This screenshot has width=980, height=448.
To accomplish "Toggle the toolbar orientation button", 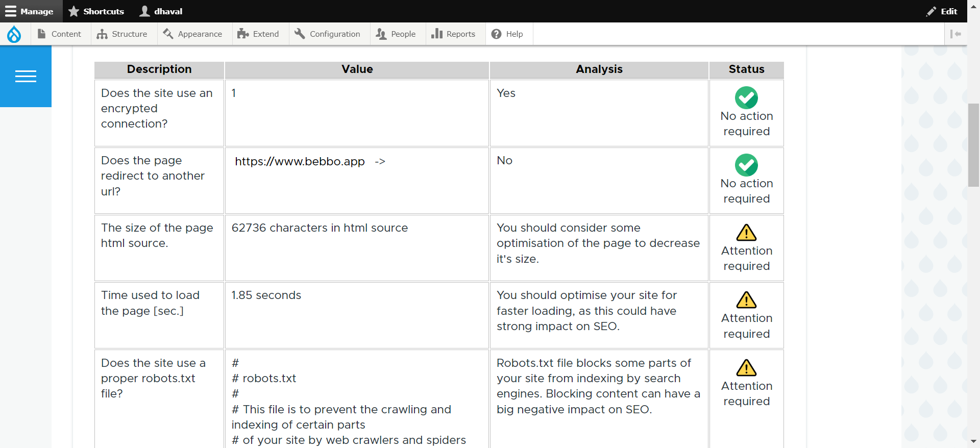I will [955, 34].
